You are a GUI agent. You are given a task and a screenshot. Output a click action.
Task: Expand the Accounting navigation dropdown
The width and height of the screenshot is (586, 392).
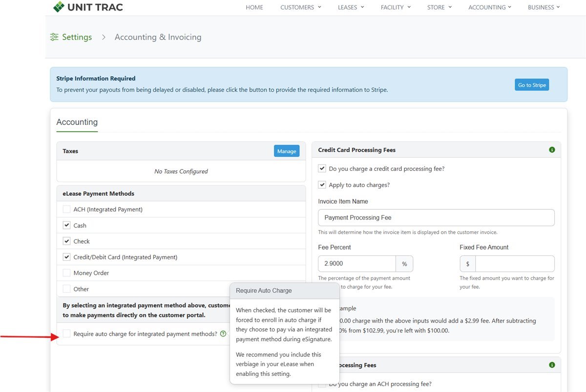point(490,7)
